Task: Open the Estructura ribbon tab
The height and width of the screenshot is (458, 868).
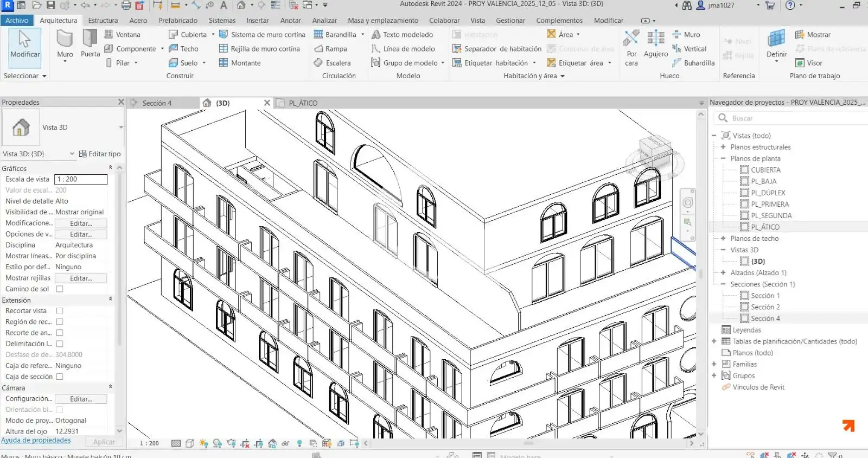Action: coord(103,21)
